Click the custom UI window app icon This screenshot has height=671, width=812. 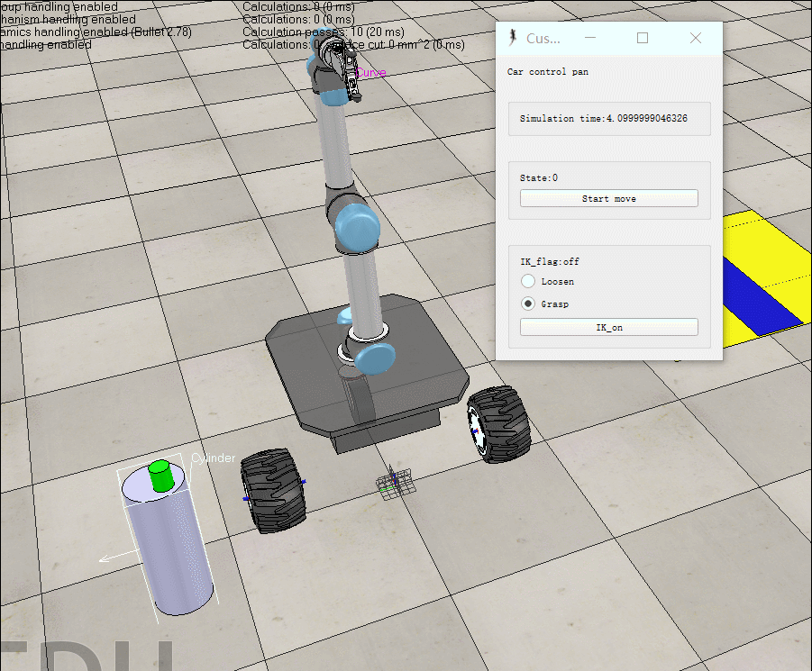tap(513, 37)
